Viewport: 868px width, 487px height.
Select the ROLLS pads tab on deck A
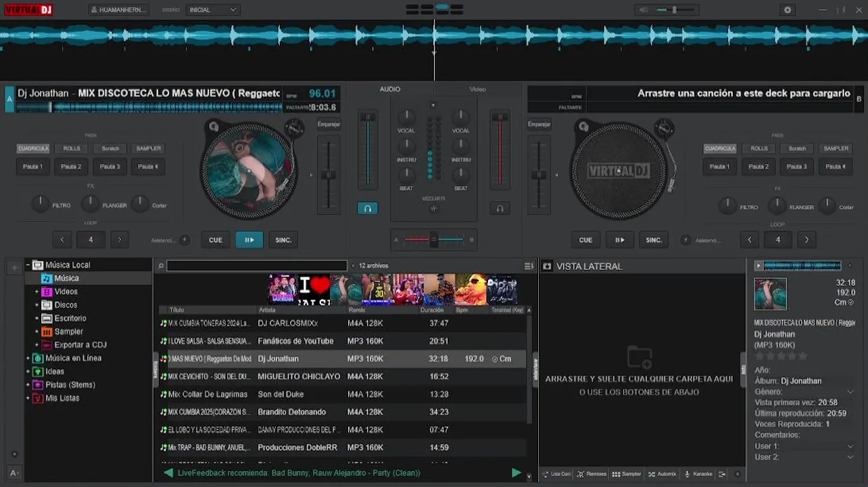tap(72, 148)
